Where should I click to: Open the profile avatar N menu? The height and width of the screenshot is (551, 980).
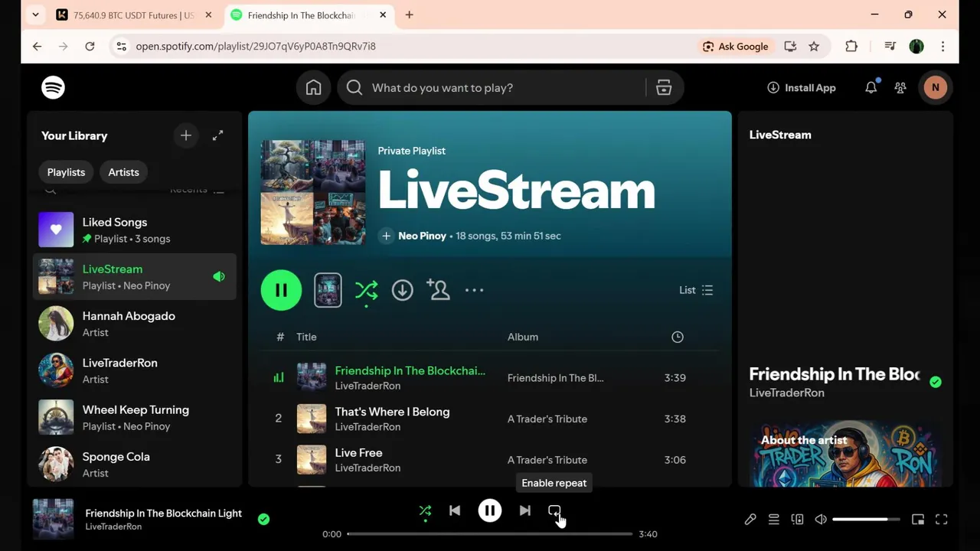pos(935,87)
